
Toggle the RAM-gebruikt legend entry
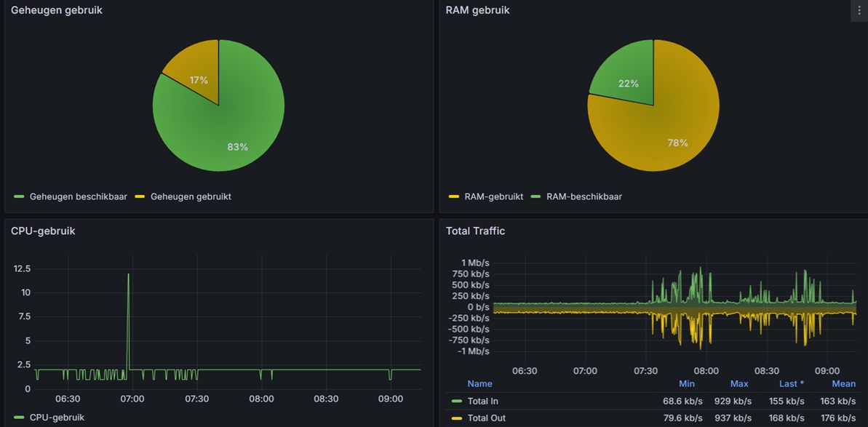(493, 196)
